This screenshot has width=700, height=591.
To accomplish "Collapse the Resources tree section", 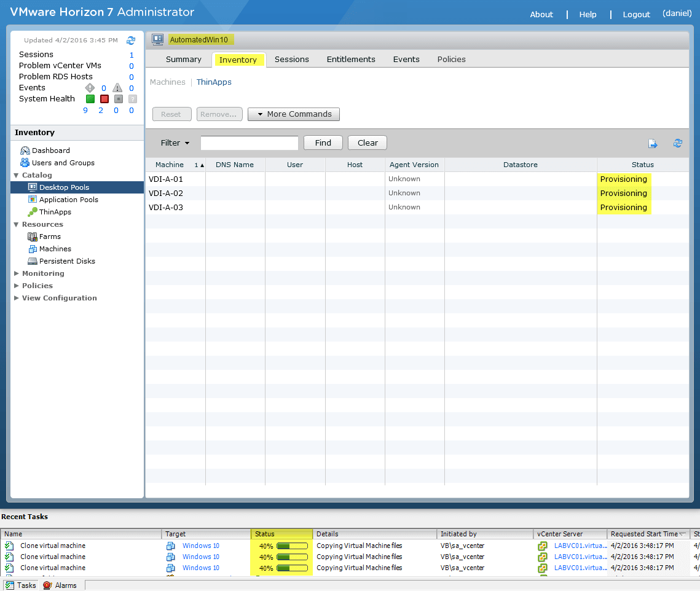I will point(17,224).
